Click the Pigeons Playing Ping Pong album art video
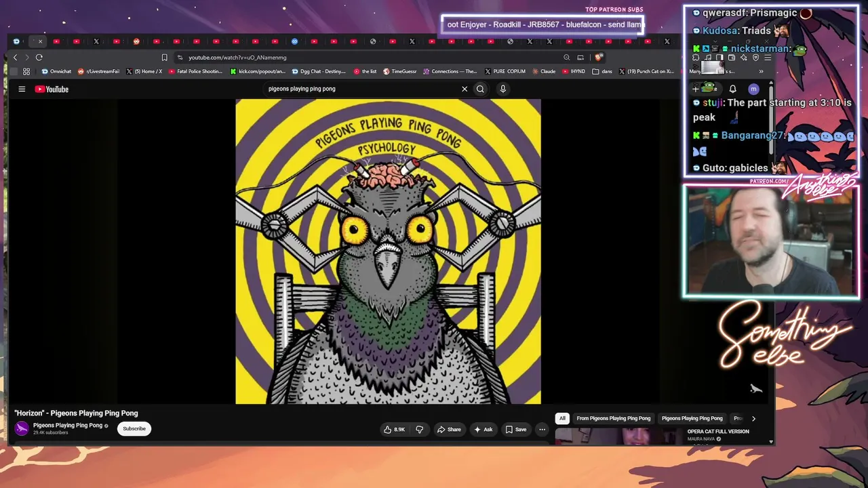This screenshot has width=868, height=488. coord(388,251)
